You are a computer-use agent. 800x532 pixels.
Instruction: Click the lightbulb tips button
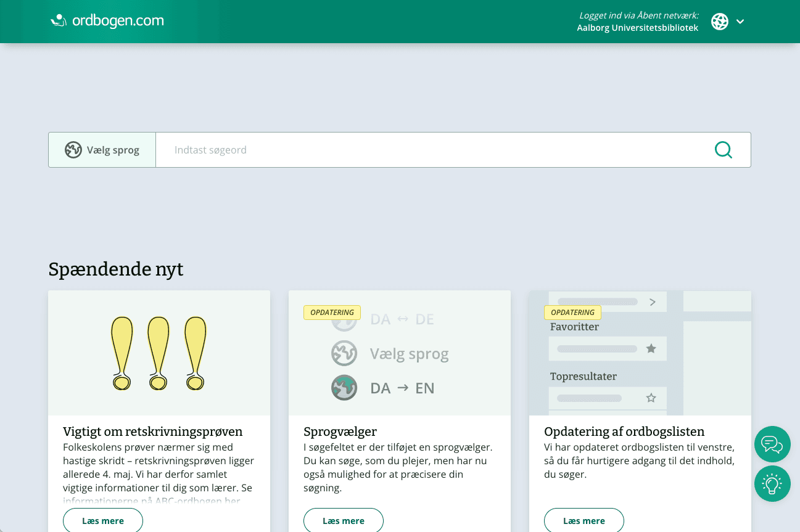click(772, 483)
